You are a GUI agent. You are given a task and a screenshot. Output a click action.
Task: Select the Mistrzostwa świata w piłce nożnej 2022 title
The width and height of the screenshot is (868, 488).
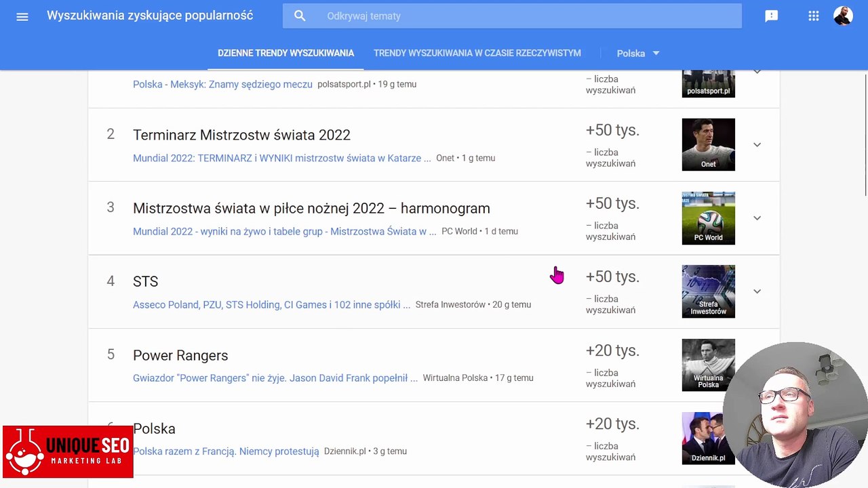[311, 208]
